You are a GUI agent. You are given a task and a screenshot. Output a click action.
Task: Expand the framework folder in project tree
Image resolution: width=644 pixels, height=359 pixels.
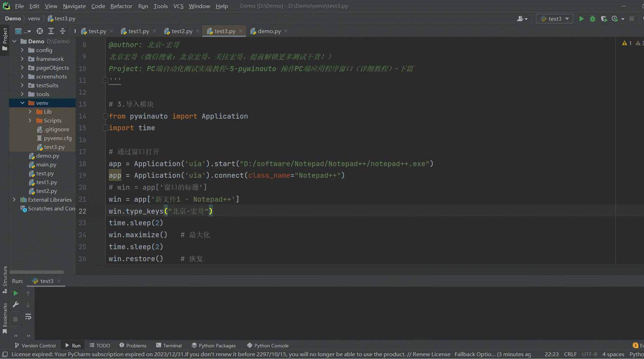[x=22, y=59]
